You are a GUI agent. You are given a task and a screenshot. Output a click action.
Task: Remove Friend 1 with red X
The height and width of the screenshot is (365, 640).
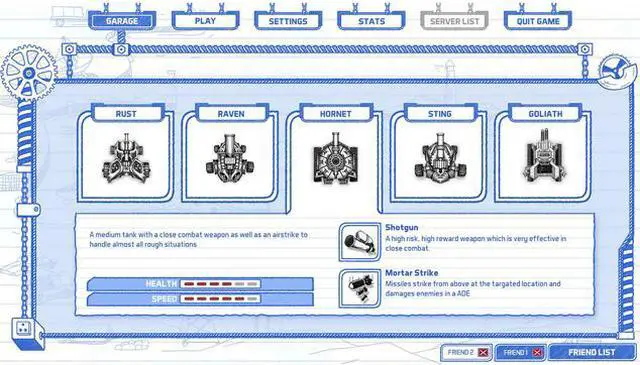click(x=538, y=352)
